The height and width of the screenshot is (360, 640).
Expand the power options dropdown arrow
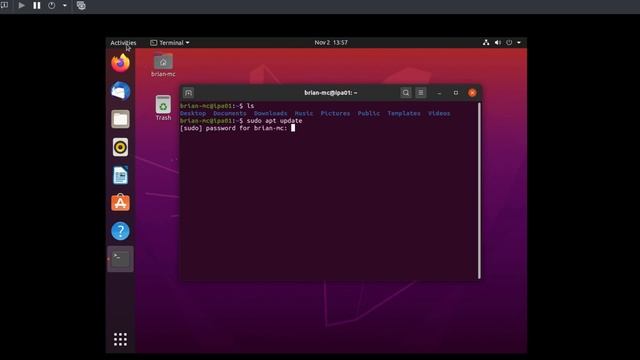[x=64, y=6]
